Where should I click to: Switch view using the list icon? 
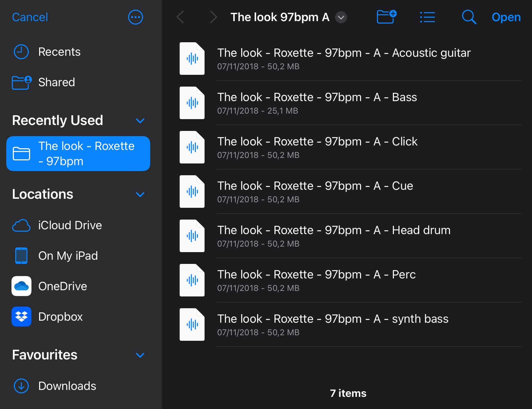(x=427, y=17)
